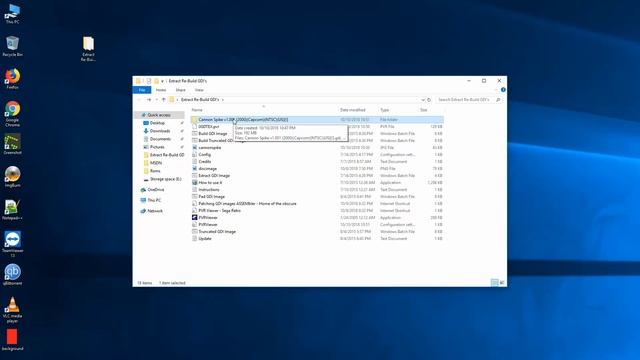Open Explorer help icon

(x=503, y=90)
